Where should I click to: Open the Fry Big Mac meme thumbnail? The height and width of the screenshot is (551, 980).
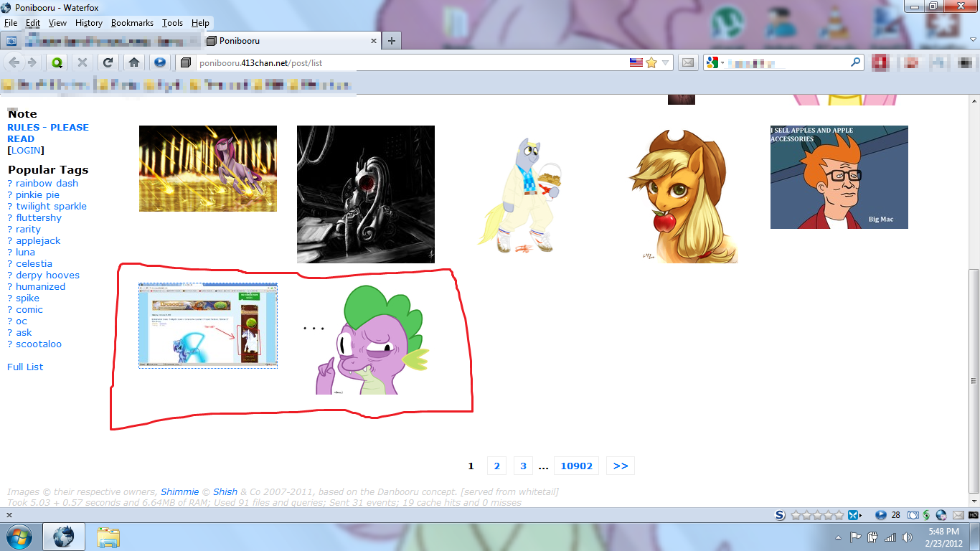click(x=839, y=177)
